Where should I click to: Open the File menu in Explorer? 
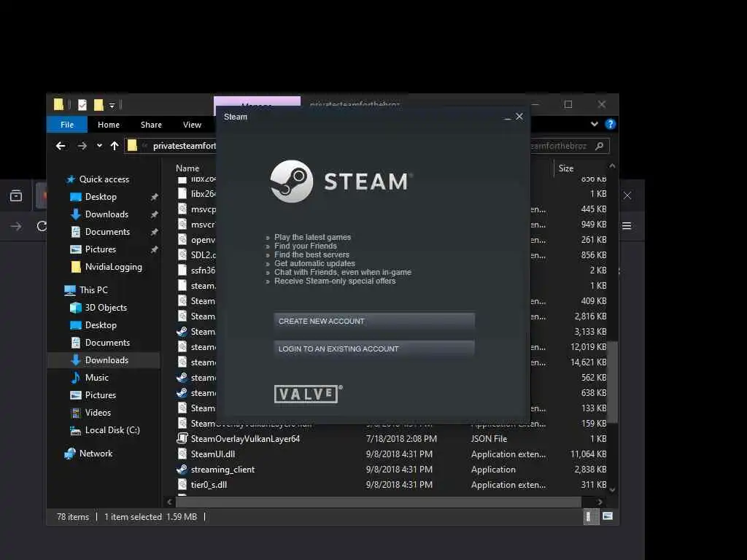[67, 124]
